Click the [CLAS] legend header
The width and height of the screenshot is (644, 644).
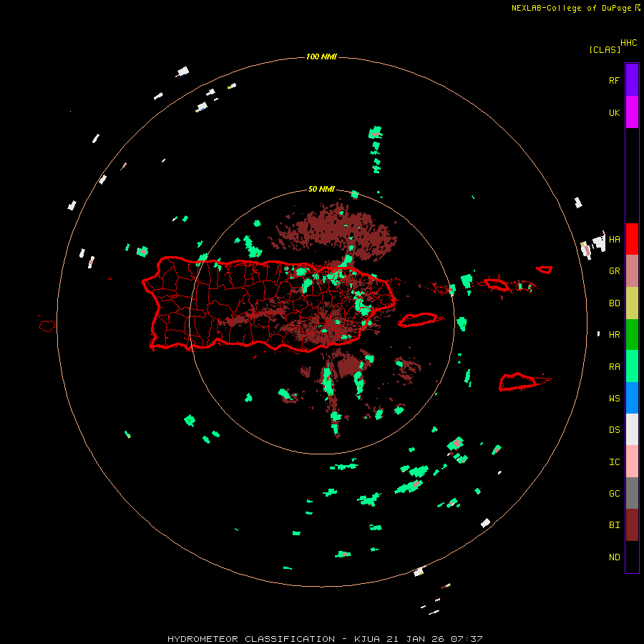(x=605, y=49)
